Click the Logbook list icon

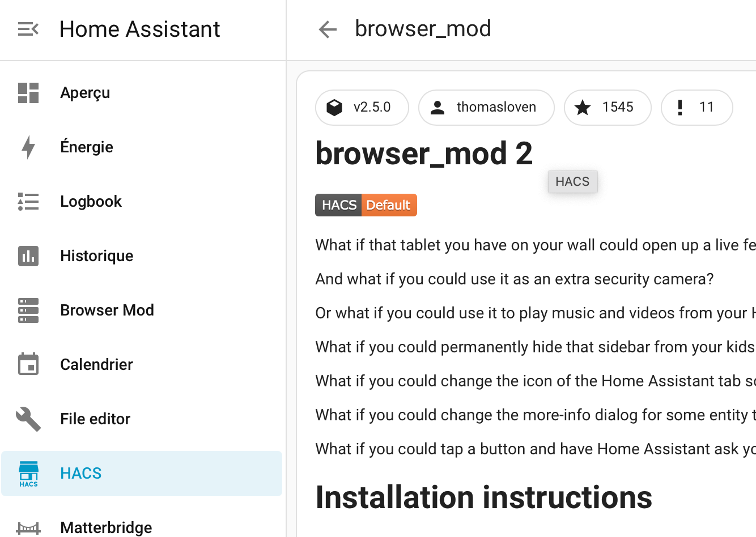click(x=28, y=202)
